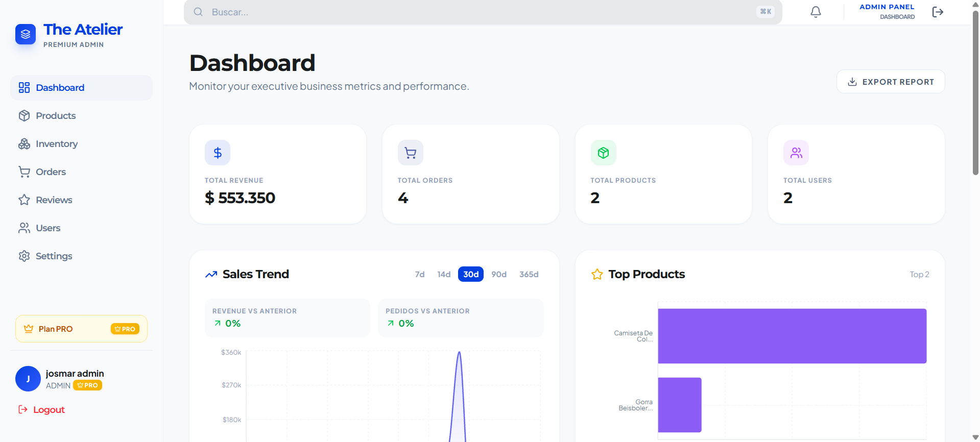
Task: Select the 365d time range
Action: click(529, 275)
